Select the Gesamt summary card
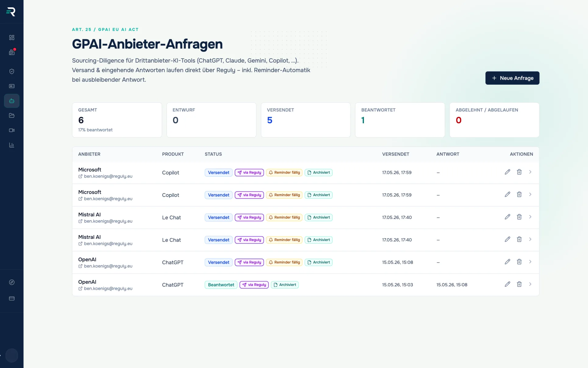This screenshot has height=368, width=588. pos(117,120)
